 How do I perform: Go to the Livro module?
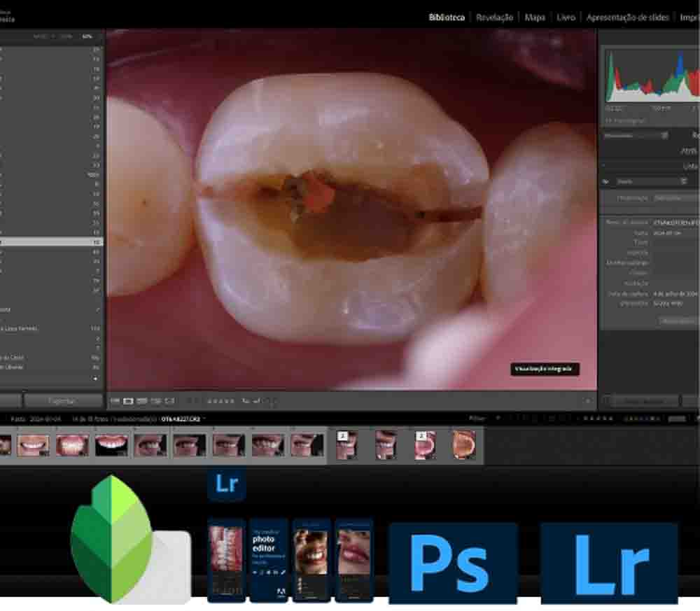(566, 17)
